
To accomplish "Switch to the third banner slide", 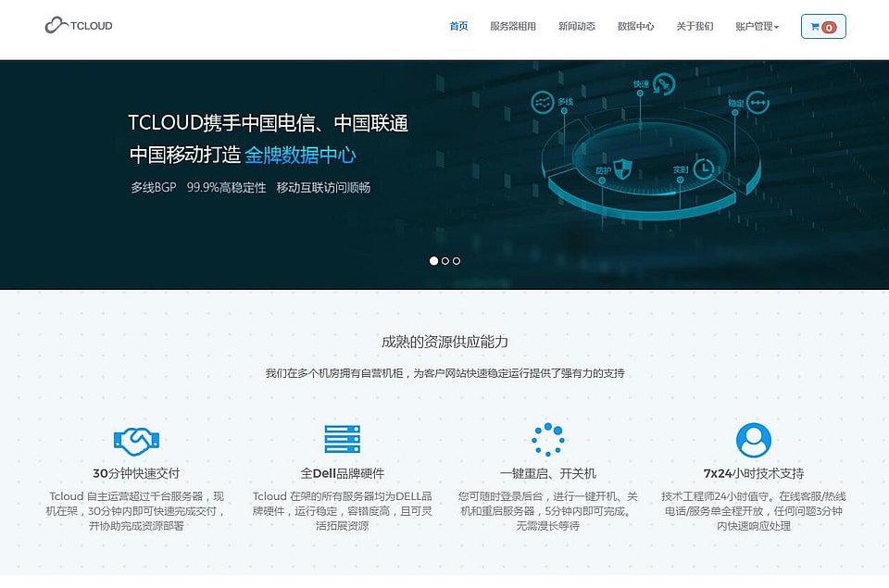I will [457, 261].
